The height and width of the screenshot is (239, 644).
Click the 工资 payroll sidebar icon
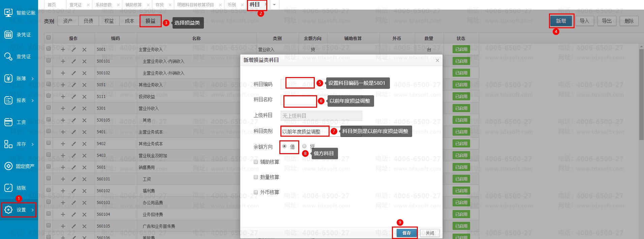(8, 122)
